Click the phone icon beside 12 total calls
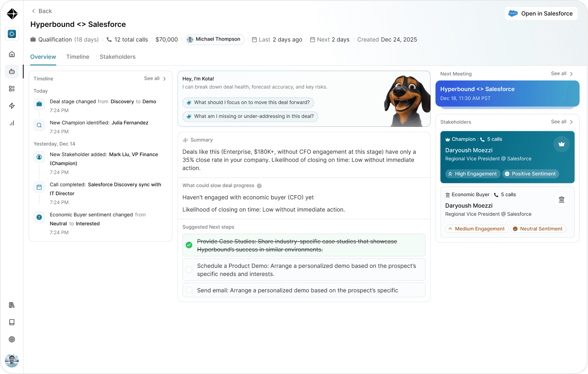 (x=109, y=39)
